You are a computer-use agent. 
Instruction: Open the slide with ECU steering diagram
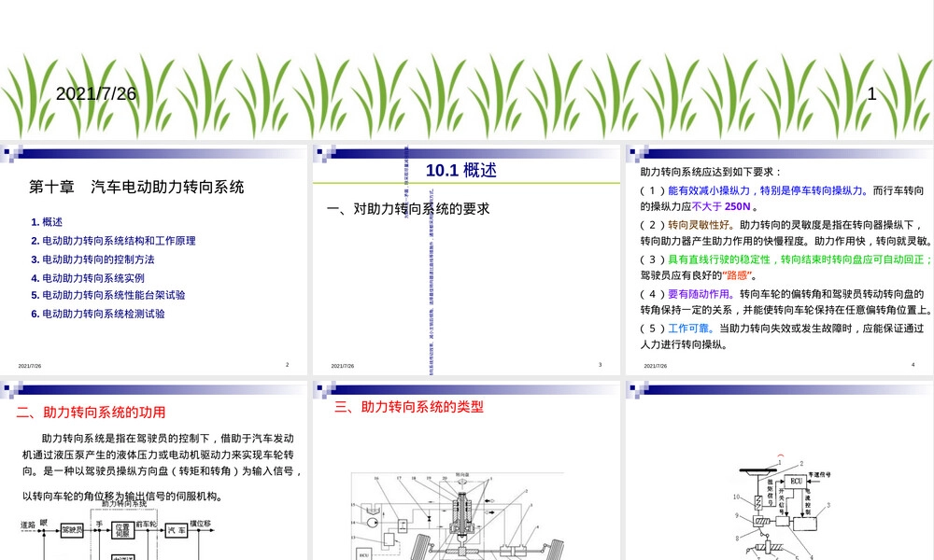point(780,470)
